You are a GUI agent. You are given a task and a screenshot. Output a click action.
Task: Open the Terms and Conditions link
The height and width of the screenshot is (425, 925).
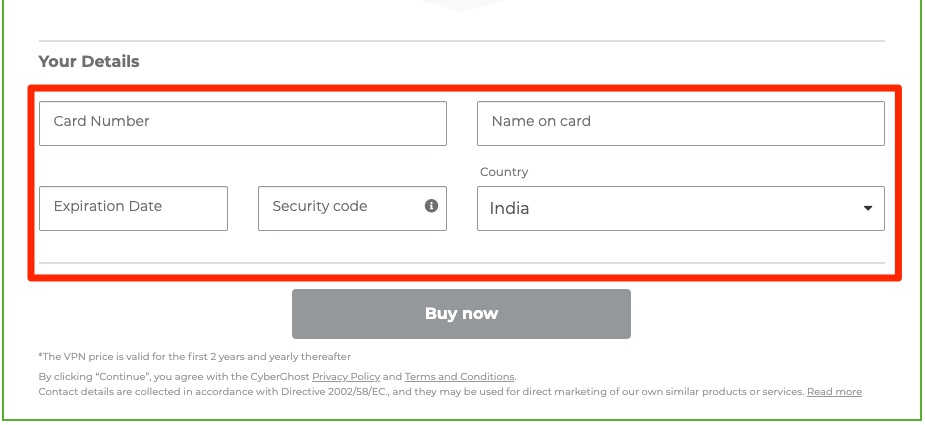[x=460, y=377]
